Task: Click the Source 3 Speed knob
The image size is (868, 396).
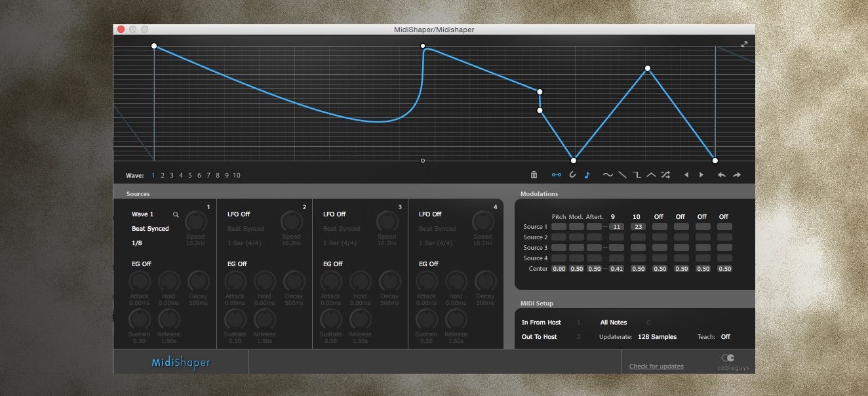Action: (386, 221)
